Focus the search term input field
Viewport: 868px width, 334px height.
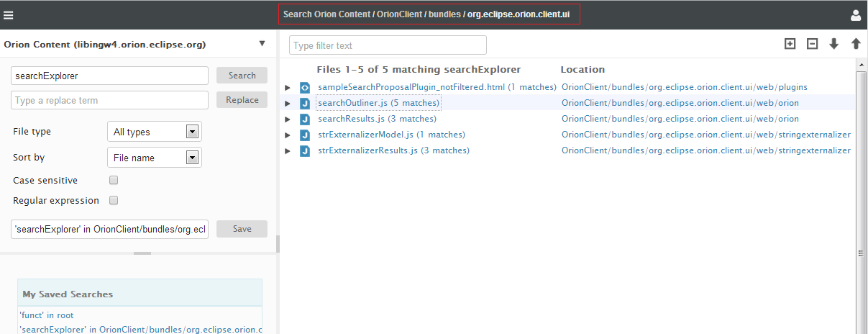click(x=109, y=76)
